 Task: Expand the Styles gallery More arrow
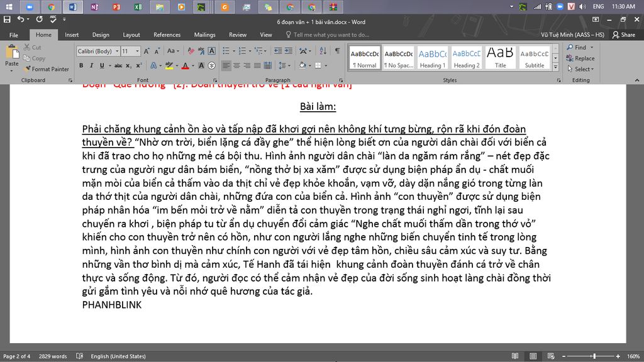[x=555, y=67]
